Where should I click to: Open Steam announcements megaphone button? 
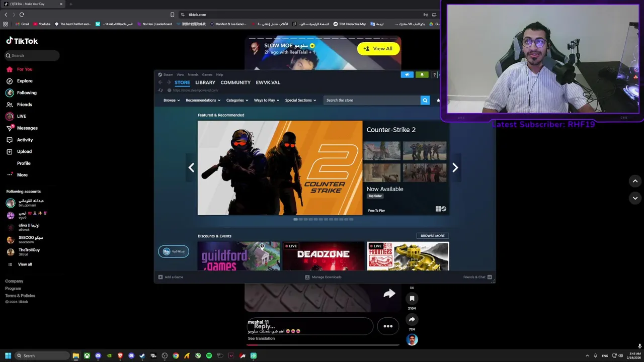pos(407,75)
